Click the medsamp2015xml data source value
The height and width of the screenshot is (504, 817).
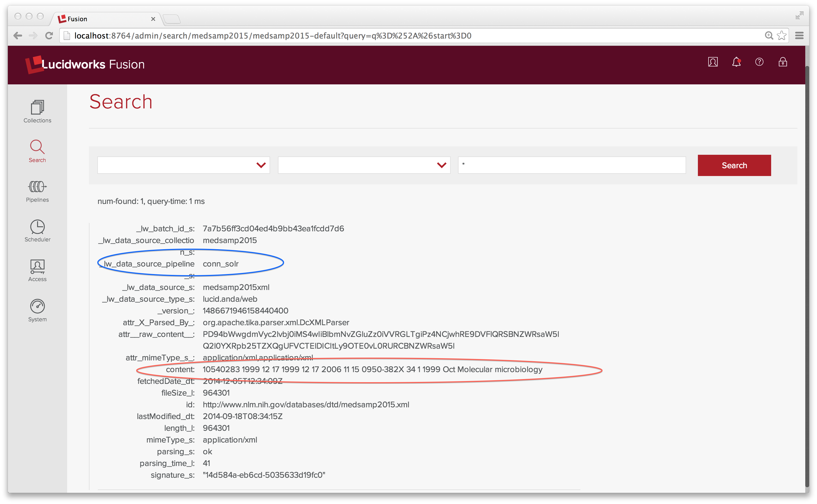pyautogui.click(x=236, y=287)
